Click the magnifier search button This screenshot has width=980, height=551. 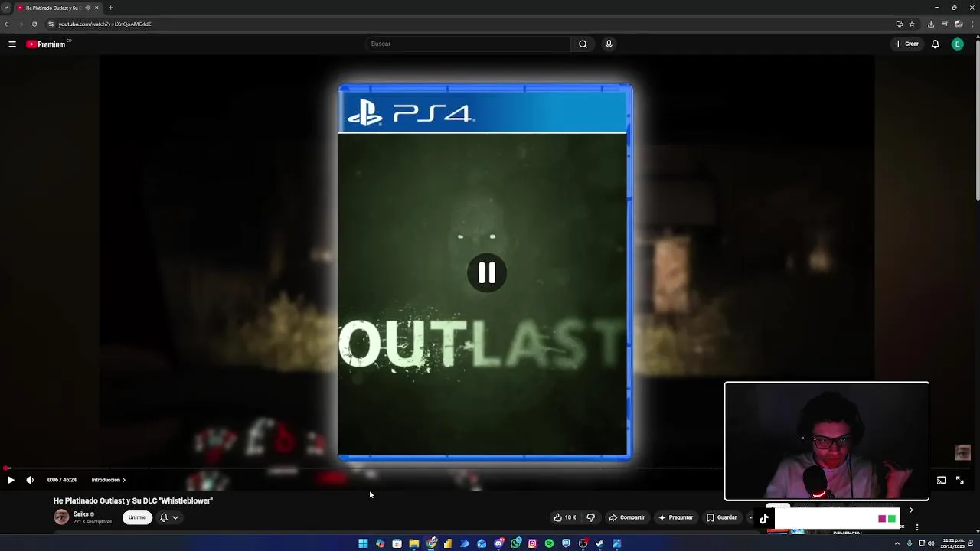[583, 44]
